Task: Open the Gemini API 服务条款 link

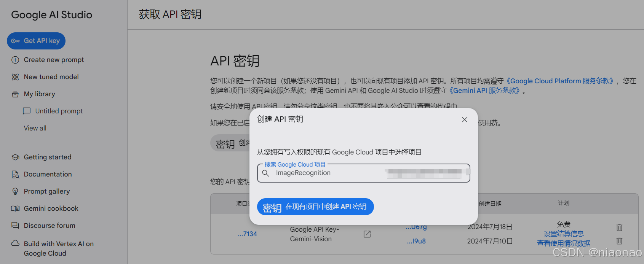Action: click(484, 91)
